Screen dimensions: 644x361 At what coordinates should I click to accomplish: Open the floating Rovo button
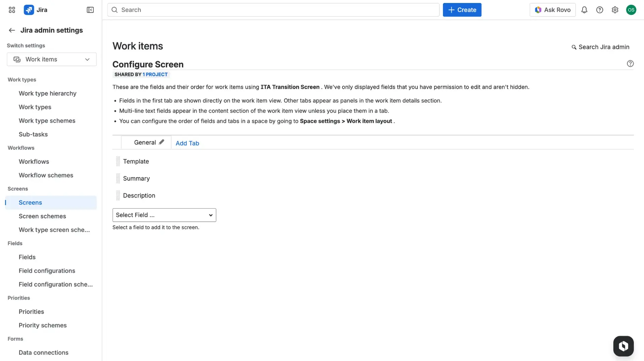(623, 346)
